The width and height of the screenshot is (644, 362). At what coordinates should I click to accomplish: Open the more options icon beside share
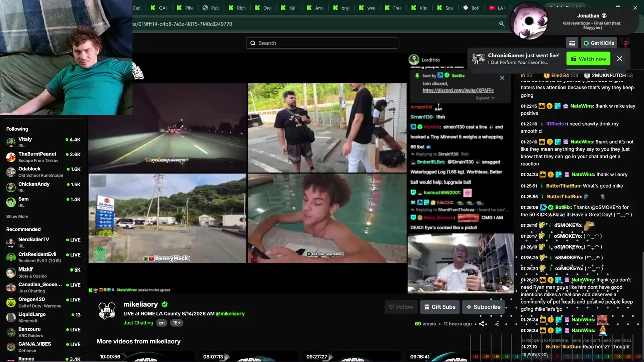[x=497, y=324]
